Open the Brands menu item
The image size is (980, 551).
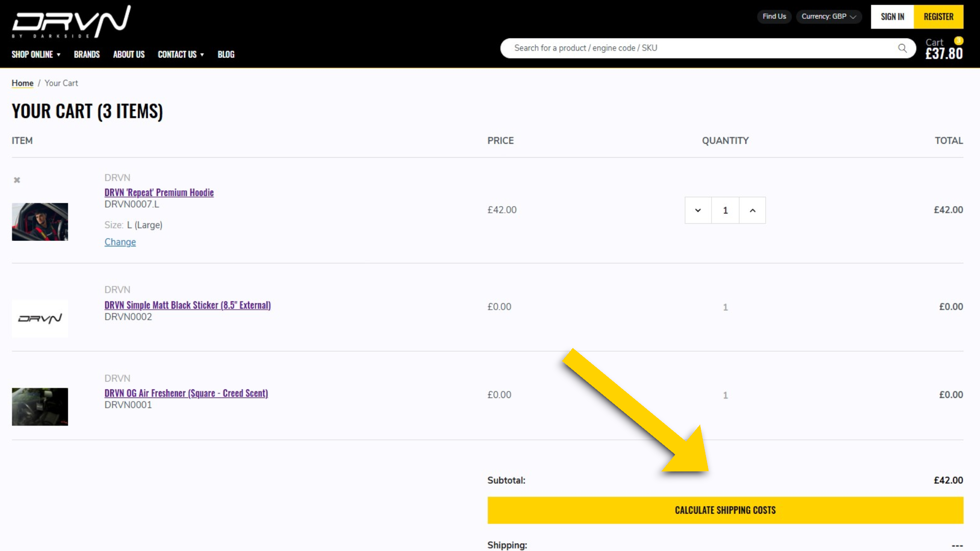click(87, 54)
